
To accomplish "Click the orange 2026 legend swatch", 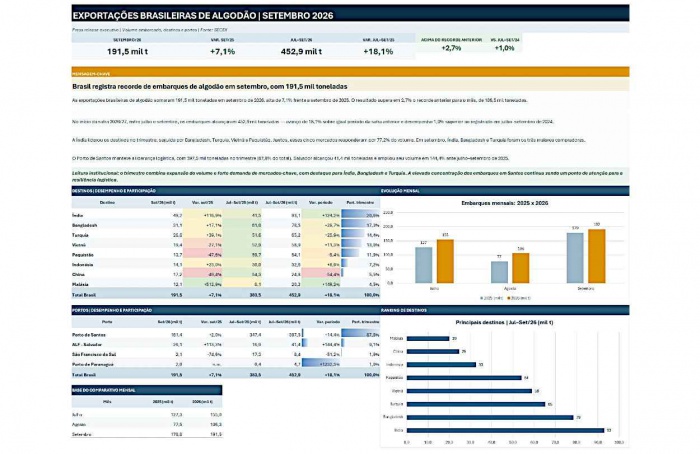I will [508, 298].
